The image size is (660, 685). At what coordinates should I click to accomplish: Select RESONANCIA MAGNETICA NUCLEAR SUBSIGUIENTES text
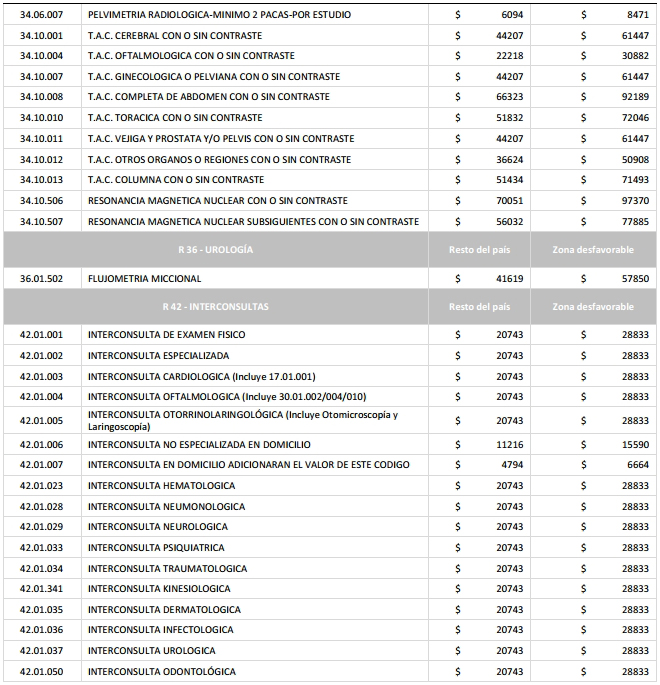click(253, 221)
